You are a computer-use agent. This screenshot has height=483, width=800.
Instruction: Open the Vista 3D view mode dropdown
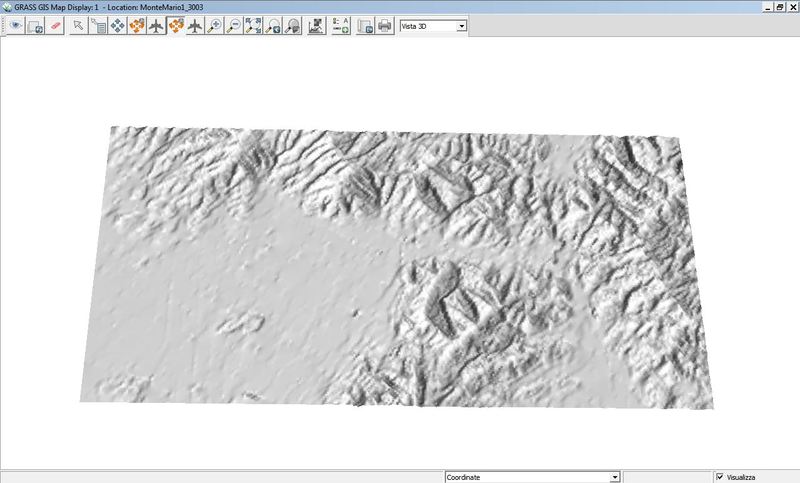pos(433,26)
